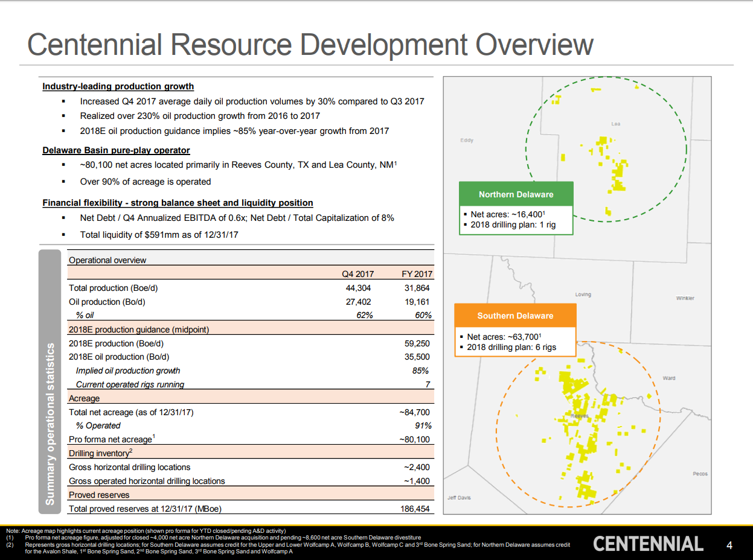Click total proved reserves value 186,454
The image size is (753, 560).
pos(415,509)
